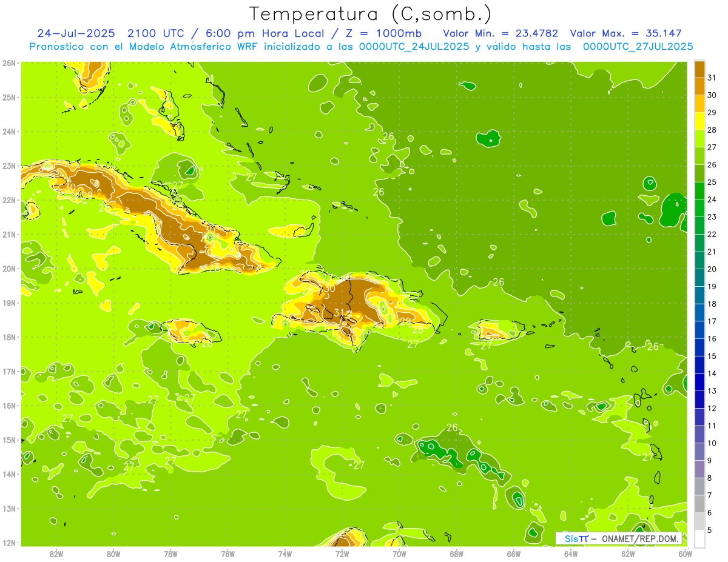The image size is (728, 562).
Task: Click the '23N' latitude axis label
Action: (x=9, y=166)
